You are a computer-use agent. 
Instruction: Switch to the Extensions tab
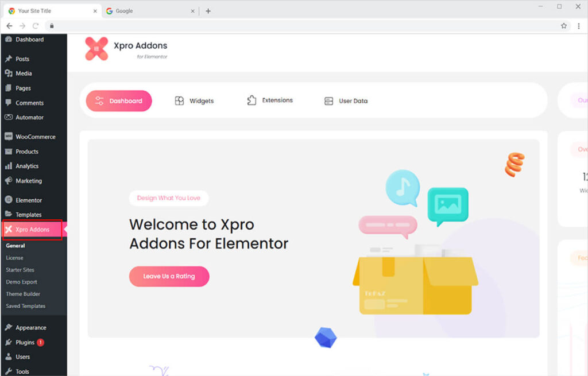pos(270,100)
